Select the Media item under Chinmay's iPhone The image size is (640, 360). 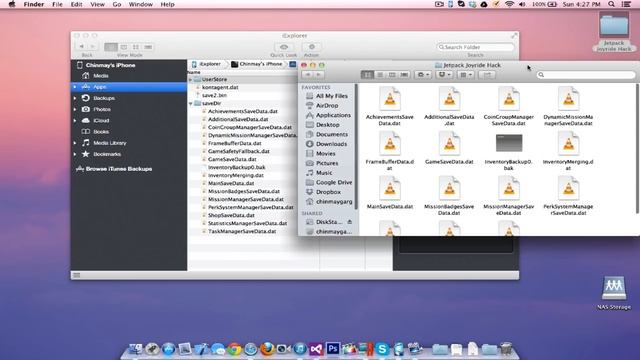pos(100,76)
